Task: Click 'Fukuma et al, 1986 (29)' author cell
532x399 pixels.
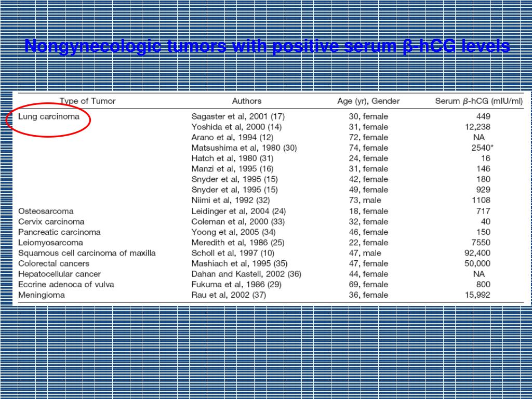Action: click(236, 285)
